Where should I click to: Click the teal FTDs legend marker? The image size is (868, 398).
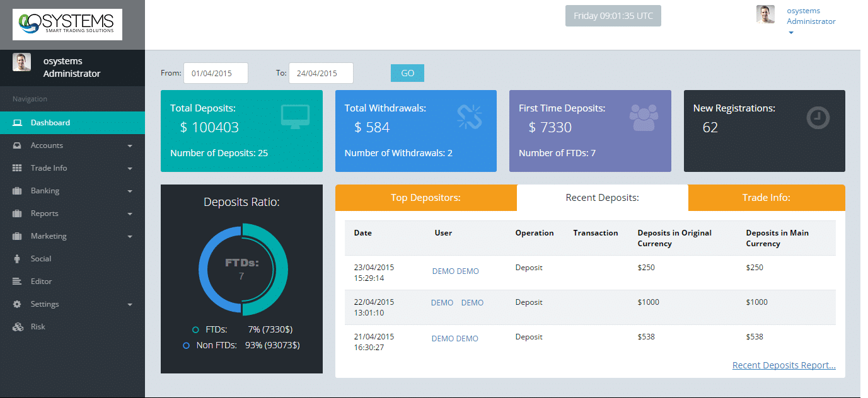coord(195,329)
